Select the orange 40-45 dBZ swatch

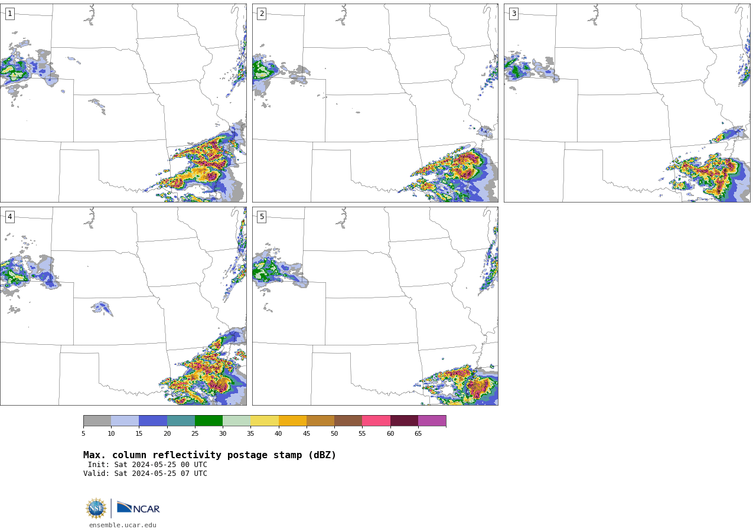tap(292, 421)
